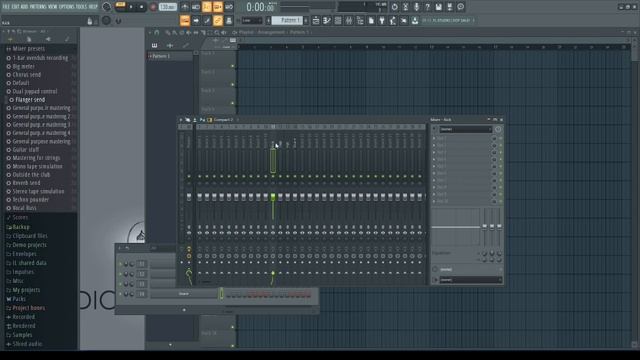Expand the Sliced audio folder
Viewport: 640px width, 360px height.
click(27, 344)
